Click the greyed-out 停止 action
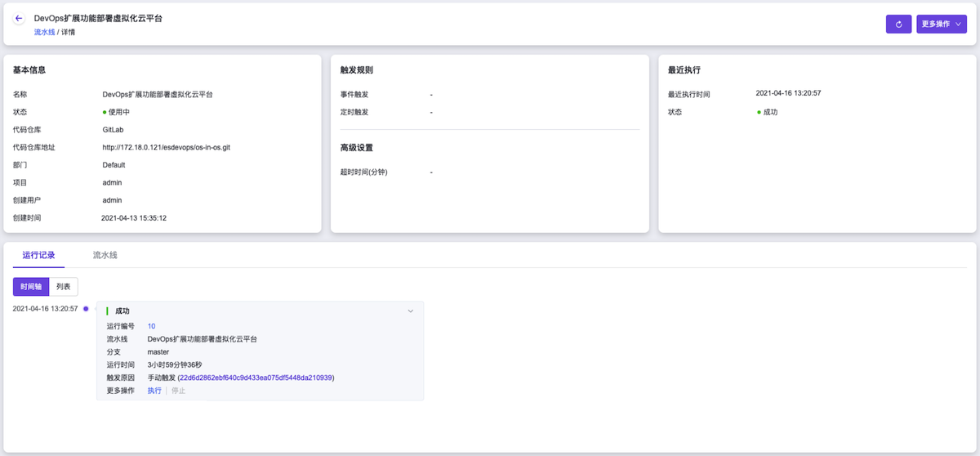Image resolution: width=980 pixels, height=456 pixels. coord(178,391)
